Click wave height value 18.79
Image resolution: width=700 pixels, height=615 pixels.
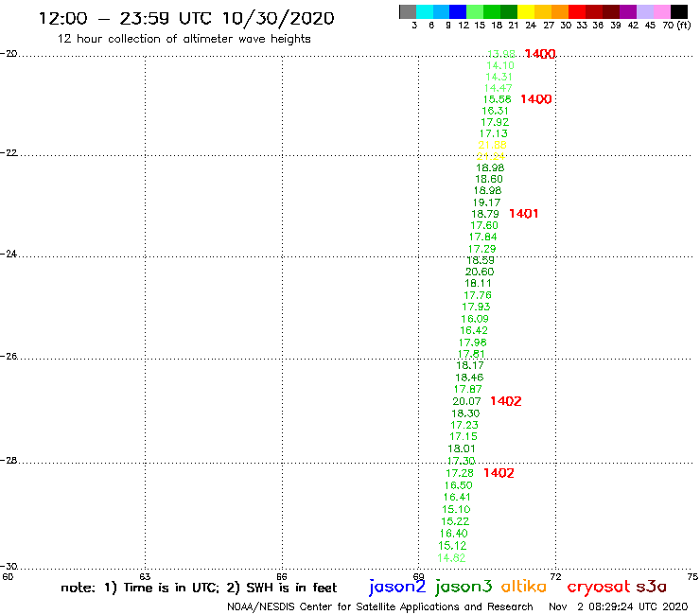click(x=485, y=214)
